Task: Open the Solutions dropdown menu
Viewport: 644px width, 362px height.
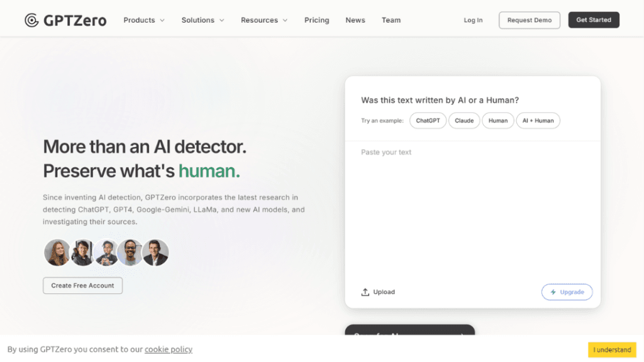Action: click(x=203, y=20)
